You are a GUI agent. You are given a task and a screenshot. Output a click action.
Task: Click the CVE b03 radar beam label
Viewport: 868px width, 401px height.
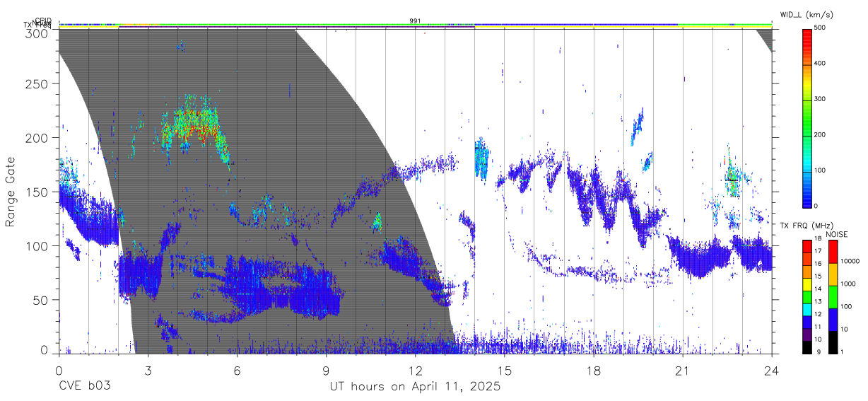pyautogui.click(x=84, y=387)
